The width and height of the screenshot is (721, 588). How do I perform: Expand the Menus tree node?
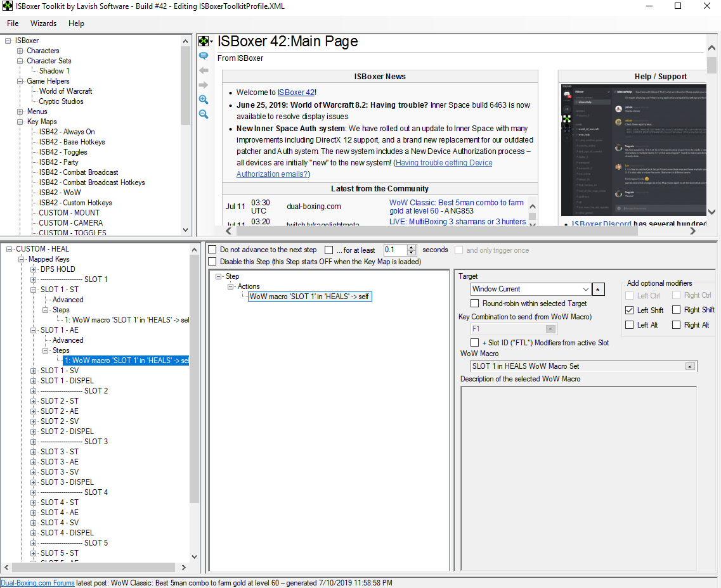[x=20, y=112]
